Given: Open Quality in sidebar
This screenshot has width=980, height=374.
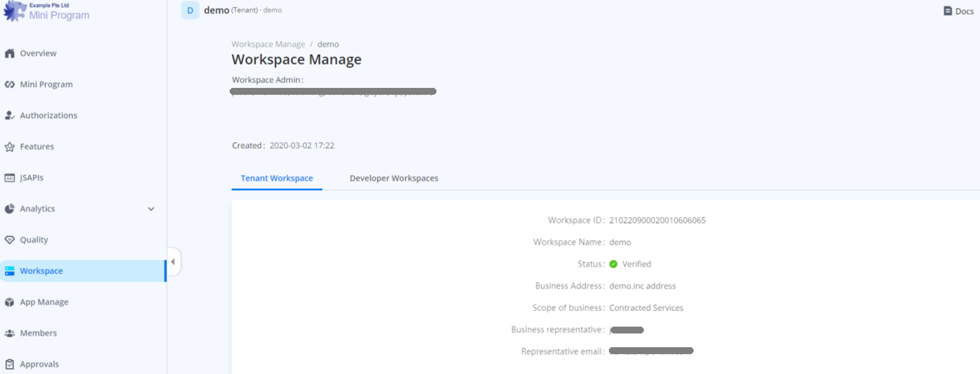Looking at the screenshot, I should pyautogui.click(x=34, y=240).
